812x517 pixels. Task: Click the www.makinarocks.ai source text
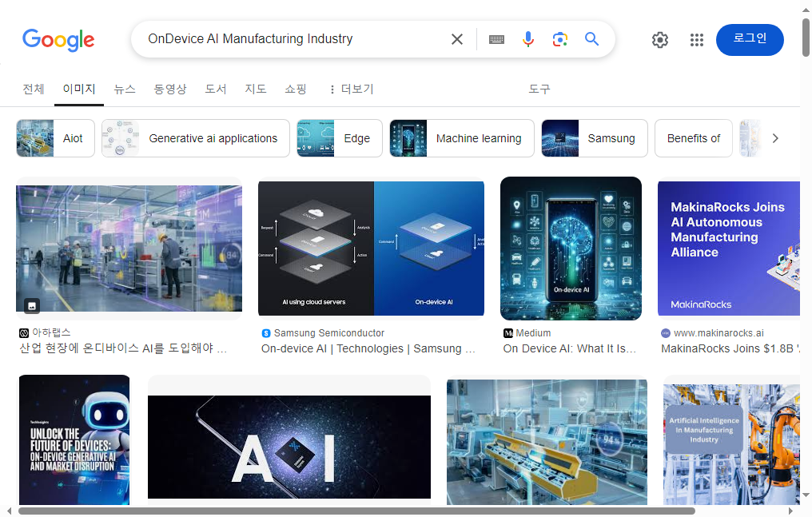pos(718,333)
